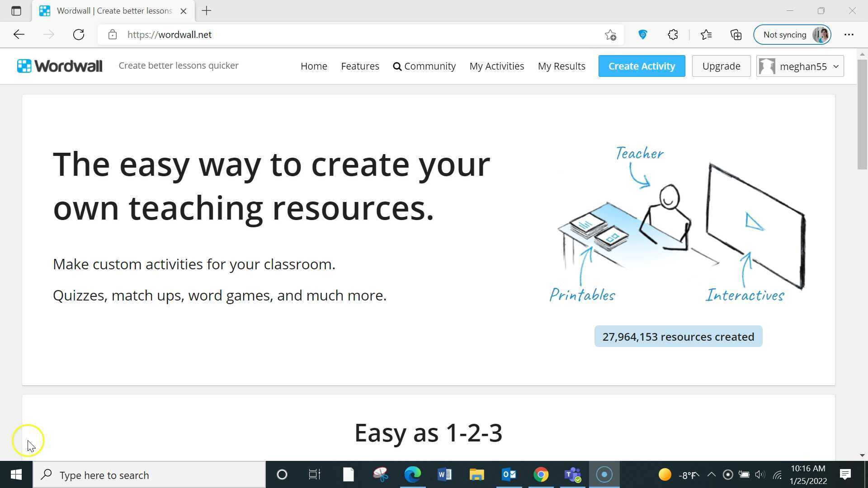The height and width of the screenshot is (488, 868).
Task: Show hidden system tray icons chevron
Action: pos(711,475)
